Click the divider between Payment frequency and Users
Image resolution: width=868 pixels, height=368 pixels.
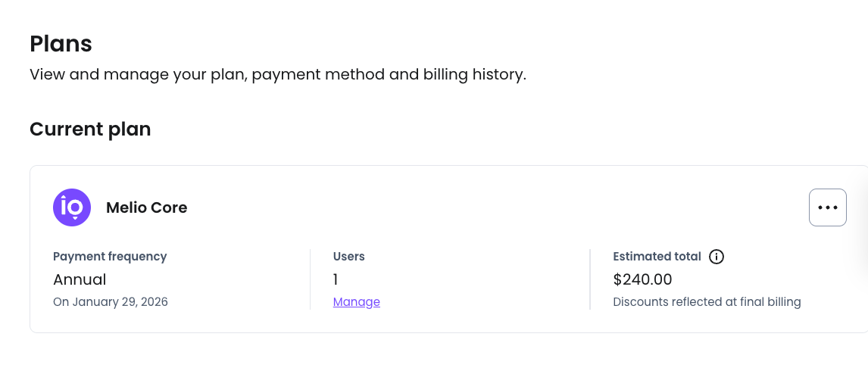[x=310, y=279]
